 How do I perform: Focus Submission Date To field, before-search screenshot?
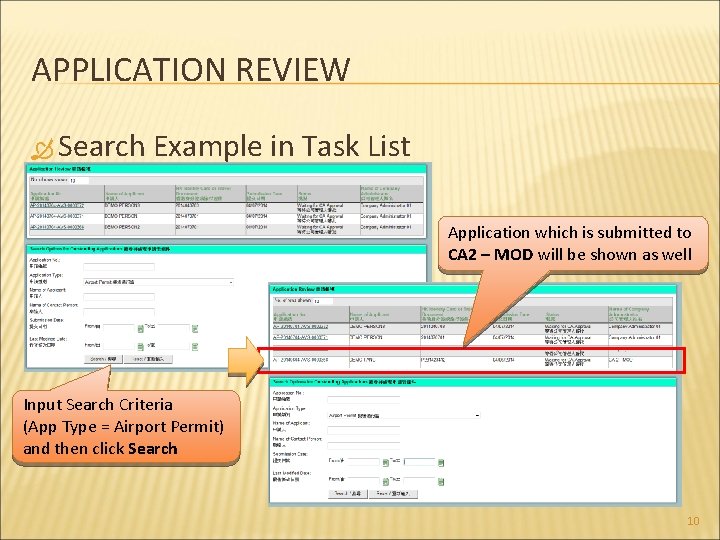point(173,328)
